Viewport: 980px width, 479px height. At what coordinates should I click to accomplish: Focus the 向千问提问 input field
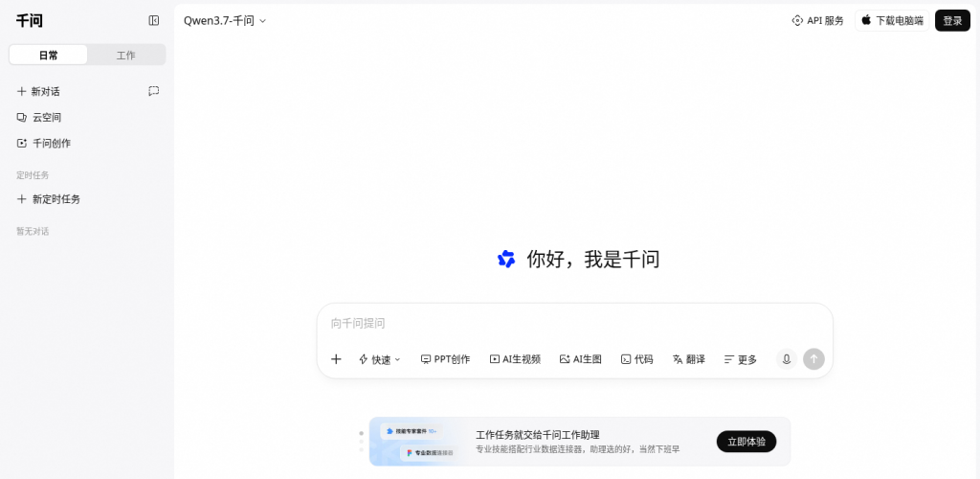click(x=574, y=323)
